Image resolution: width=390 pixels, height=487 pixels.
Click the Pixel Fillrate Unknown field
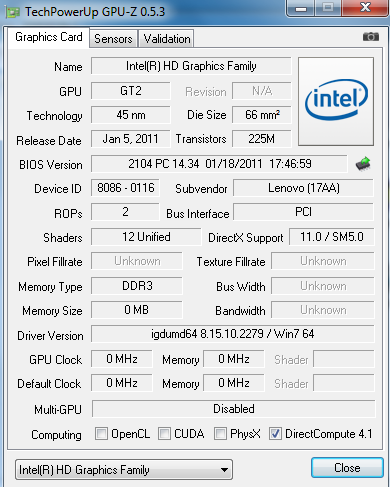(137, 261)
